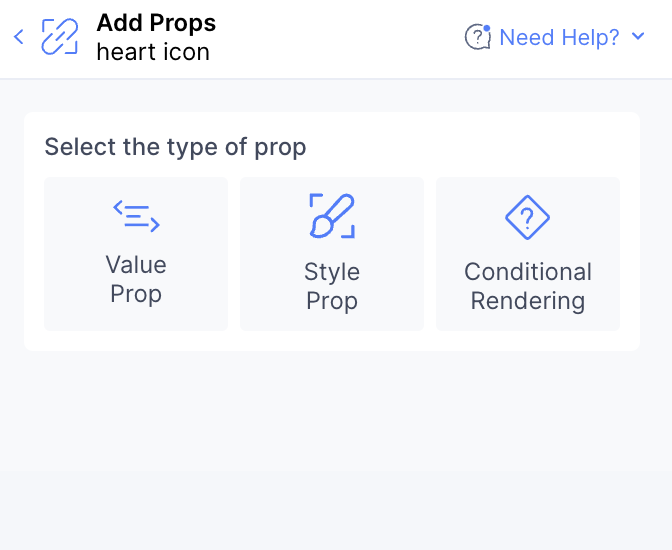This screenshot has width=672, height=550.
Task: Click the Conditional Rendering diamond question icon
Action: pyautogui.click(x=528, y=217)
